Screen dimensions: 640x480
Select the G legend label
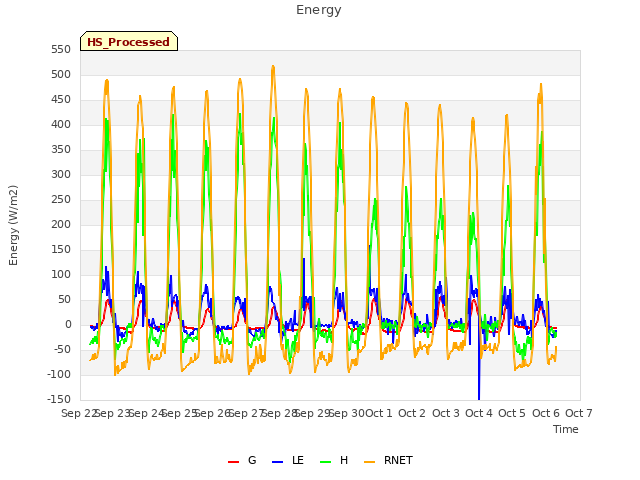(x=252, y=460)
